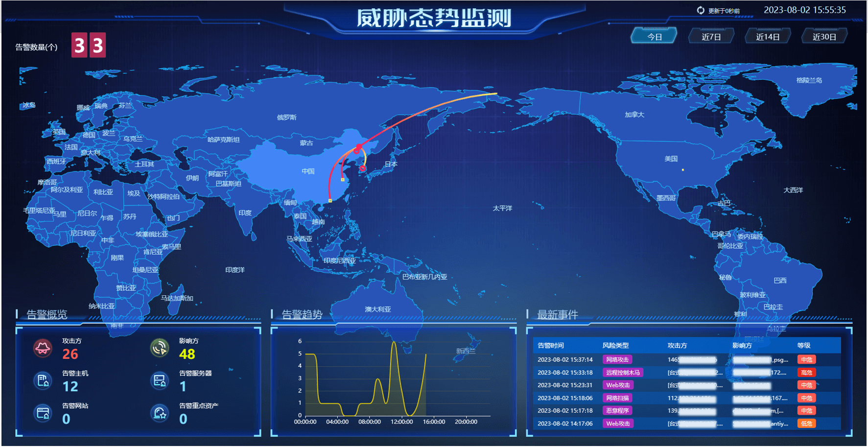The image size is (868, 447).
Task: Open the 影响方 count 48
Action: tap(187, 354)
